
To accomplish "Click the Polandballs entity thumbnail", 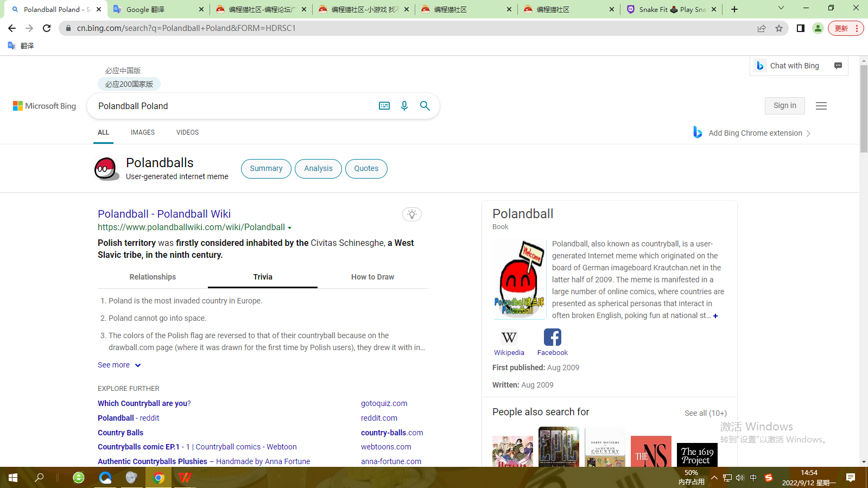I will point(106,169).
